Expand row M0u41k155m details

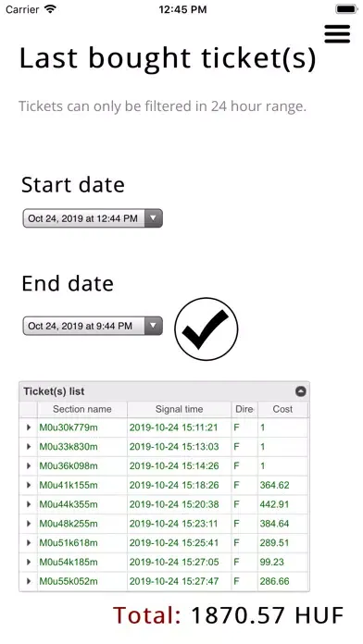coord(29,485)
